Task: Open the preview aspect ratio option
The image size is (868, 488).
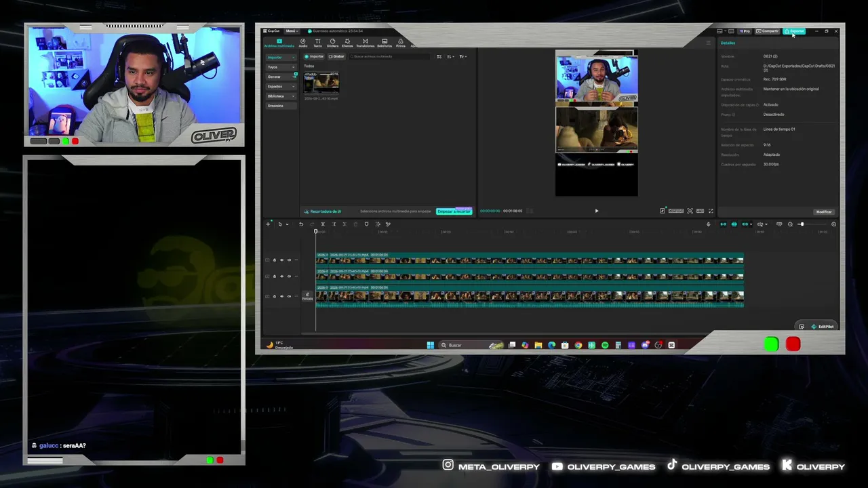Action: click(701, 211)
